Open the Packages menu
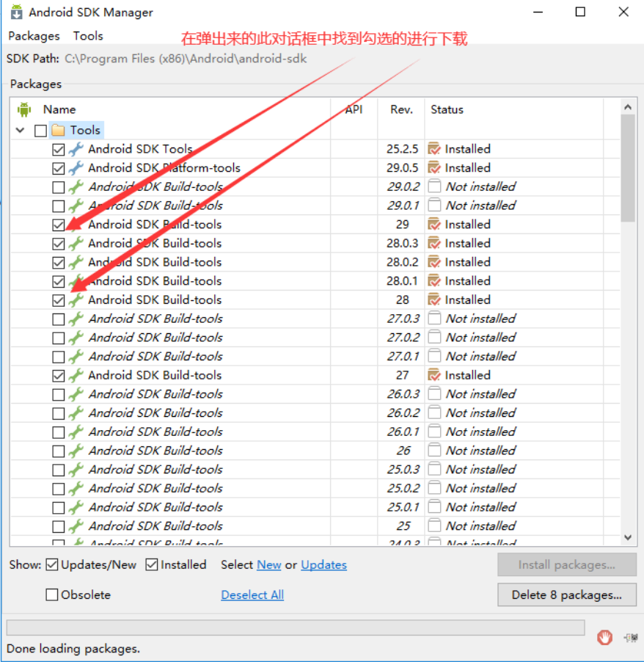 (34, 36)
